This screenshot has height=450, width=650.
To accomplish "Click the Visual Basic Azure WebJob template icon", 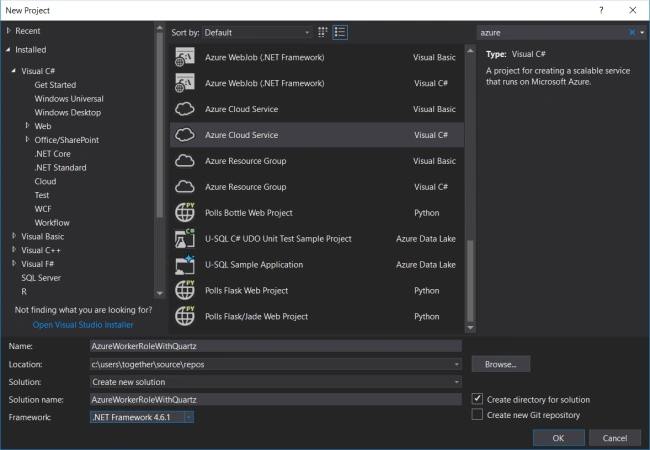I will [x=184, y=57].
